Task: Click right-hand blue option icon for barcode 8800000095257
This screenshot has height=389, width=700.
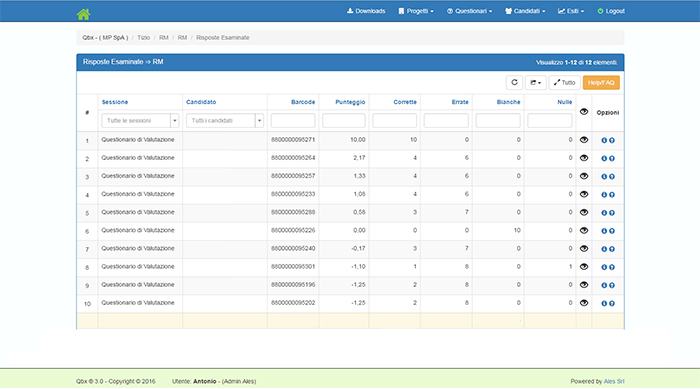Action: pyautogui.click(x=612, y=177)
